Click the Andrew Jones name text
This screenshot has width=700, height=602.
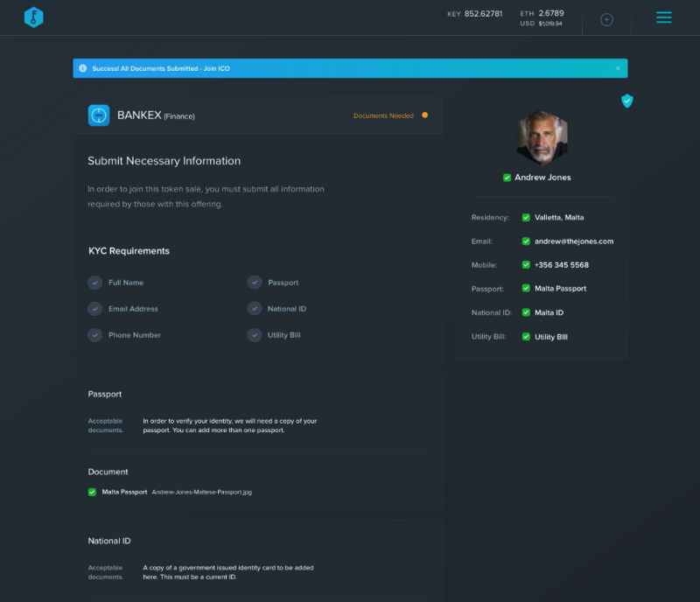coord(542,178)
